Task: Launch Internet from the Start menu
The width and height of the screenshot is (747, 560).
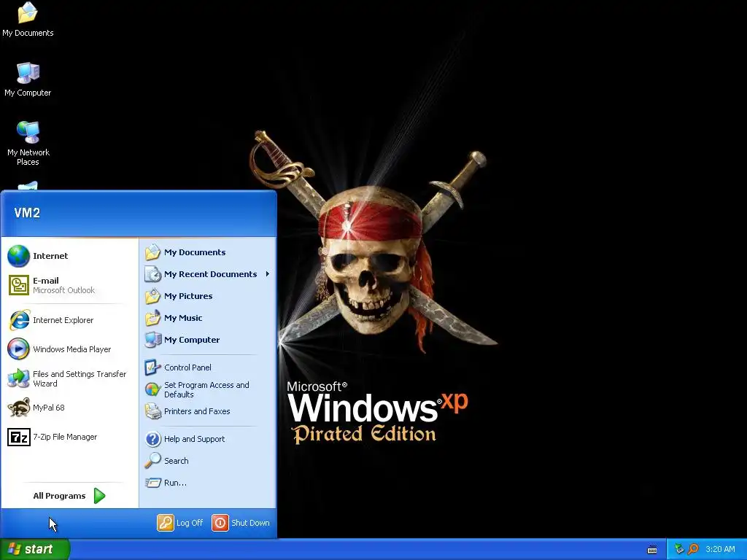Action: tap(69, 256)
